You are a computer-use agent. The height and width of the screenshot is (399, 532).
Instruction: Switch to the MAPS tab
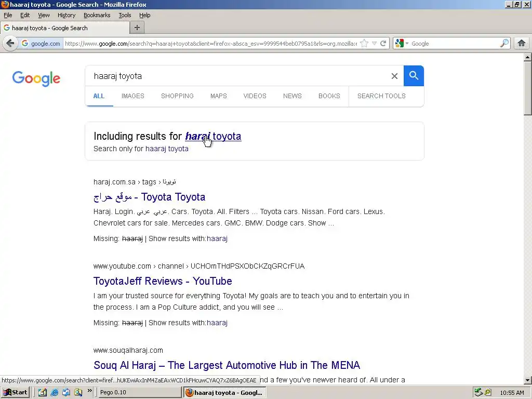[219, 96]
